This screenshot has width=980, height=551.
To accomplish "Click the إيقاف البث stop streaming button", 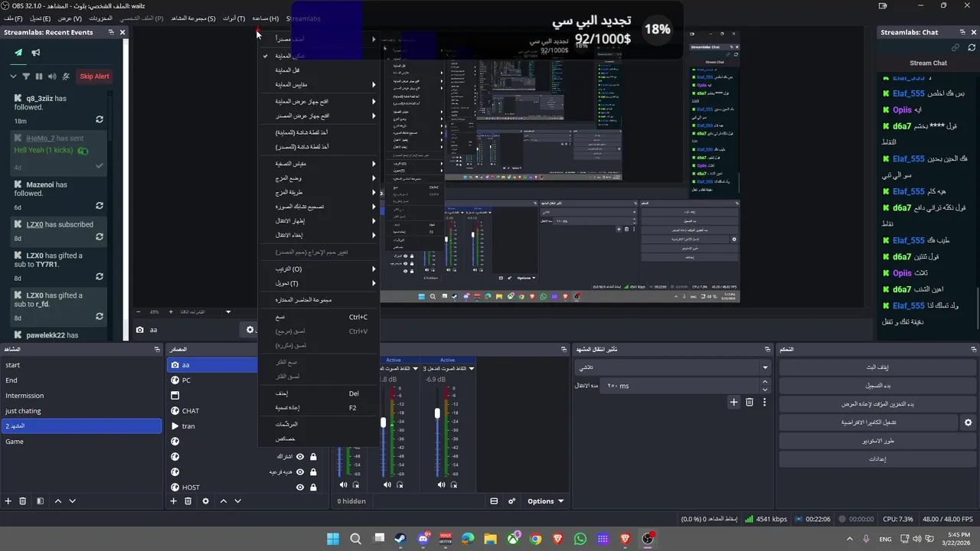I will [876, 367].
